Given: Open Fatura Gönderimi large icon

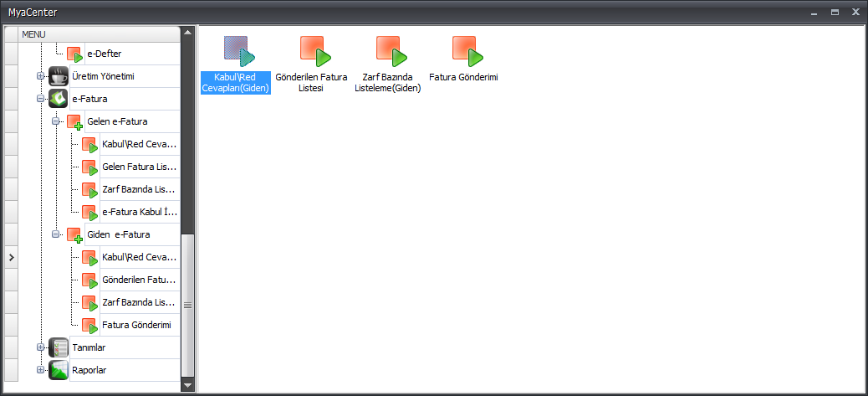Looking at the screenshot, I should [467, 51].
